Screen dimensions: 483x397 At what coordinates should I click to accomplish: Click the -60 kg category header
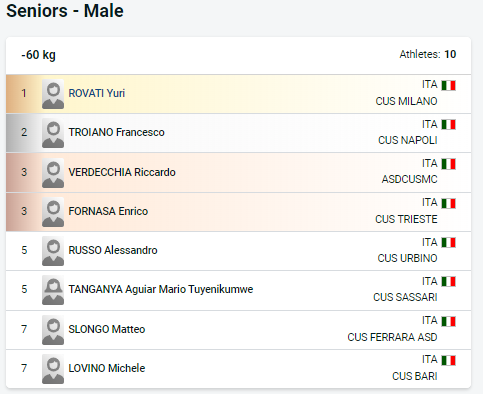[x=38, y=55]
